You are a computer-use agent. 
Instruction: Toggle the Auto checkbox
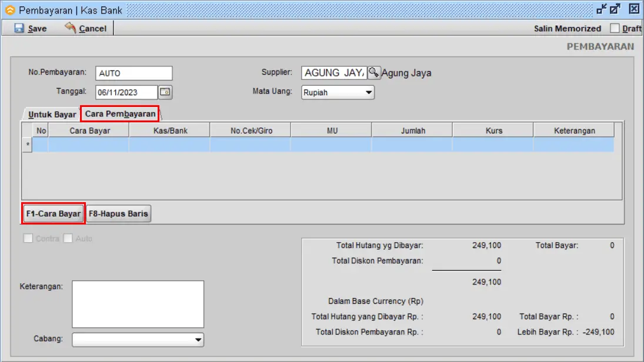68,239
